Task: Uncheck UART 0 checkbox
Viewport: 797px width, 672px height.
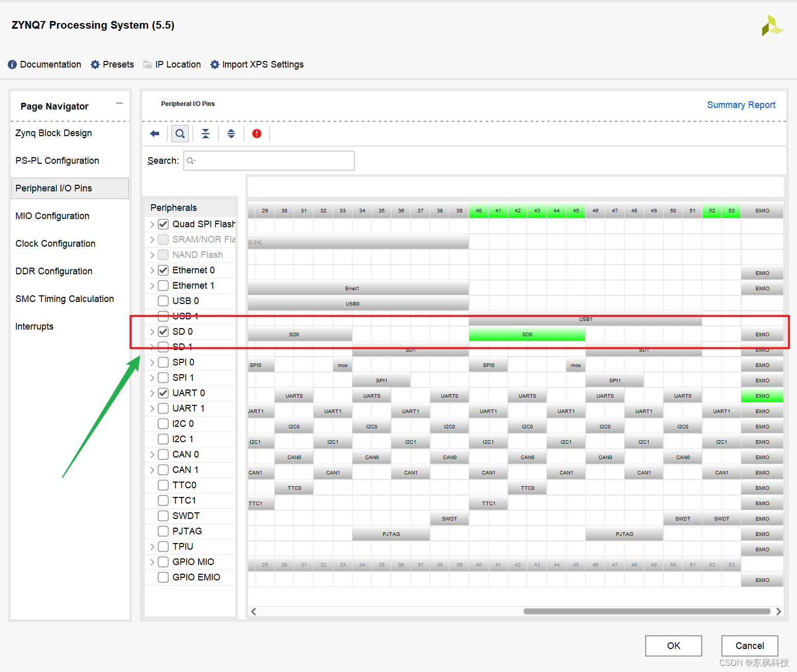Action: click(163, 393)
